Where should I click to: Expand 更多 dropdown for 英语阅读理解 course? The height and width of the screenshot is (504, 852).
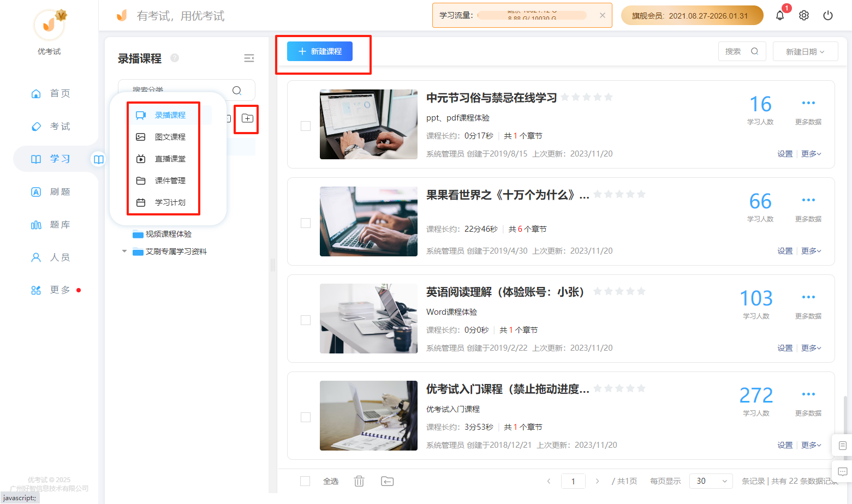[x=811, y=348]
